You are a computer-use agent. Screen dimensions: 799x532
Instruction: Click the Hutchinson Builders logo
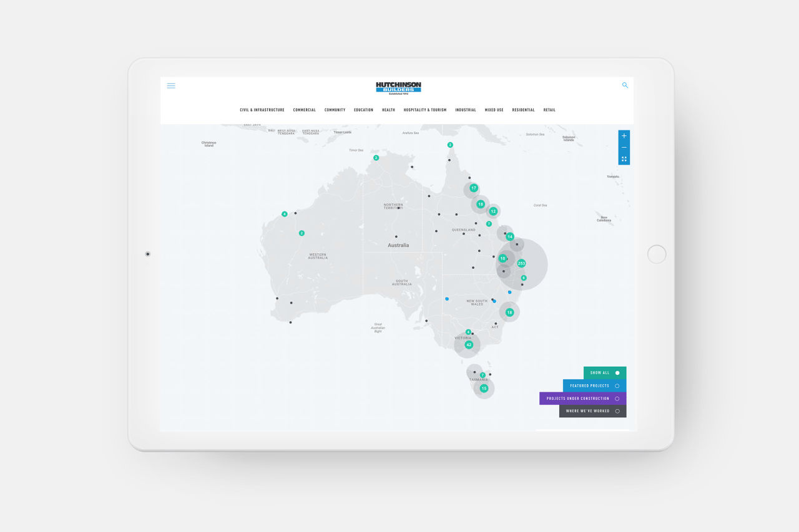[398, 88]
